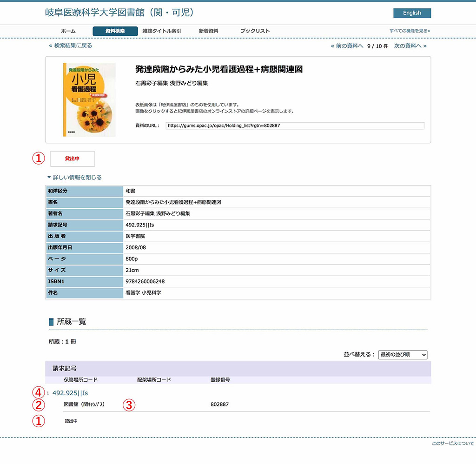Screen dimensions: 476x464
Task: Click the library name site title
Action: coord(119,13)
